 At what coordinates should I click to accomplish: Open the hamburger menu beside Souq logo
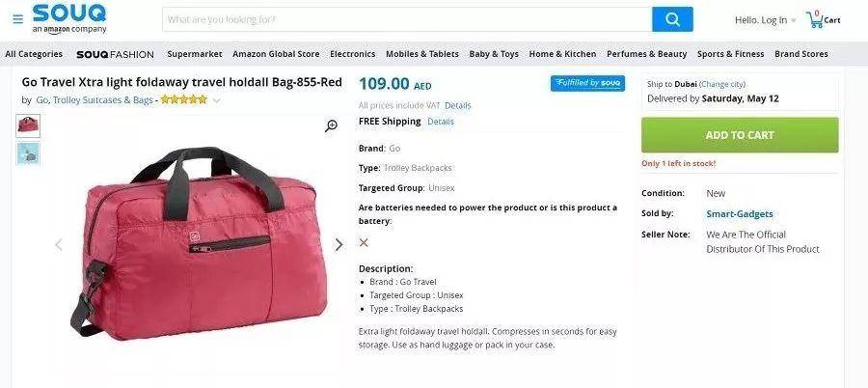pyautogui.click(x=17, y=19)
